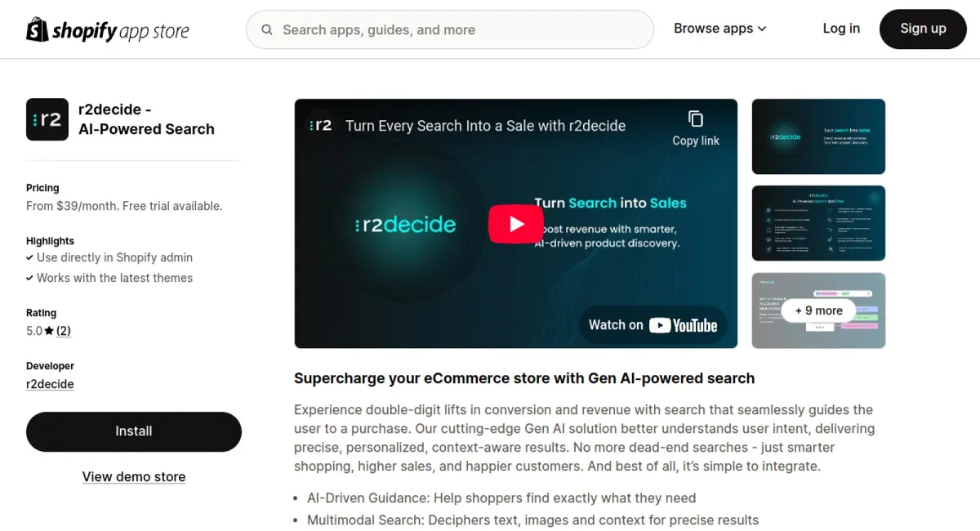Click the Install button
Viewport: 980px width, 531px height.
134,431
